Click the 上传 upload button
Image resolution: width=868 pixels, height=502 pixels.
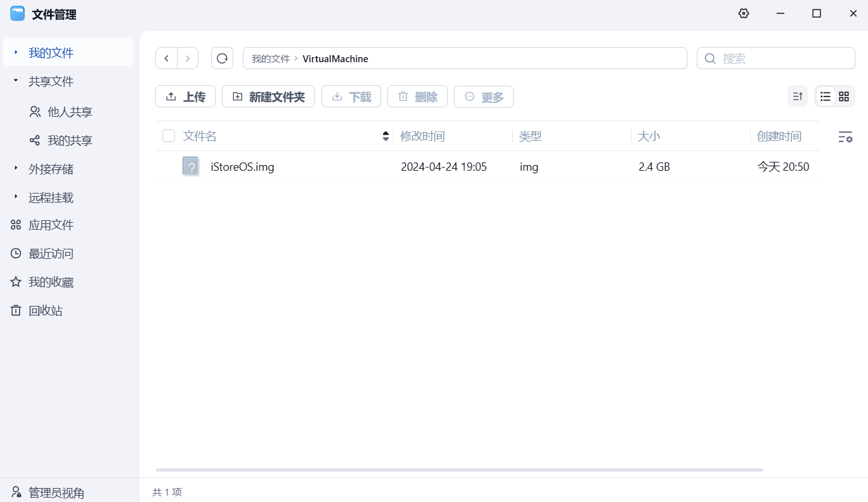(x=185, y=96)
